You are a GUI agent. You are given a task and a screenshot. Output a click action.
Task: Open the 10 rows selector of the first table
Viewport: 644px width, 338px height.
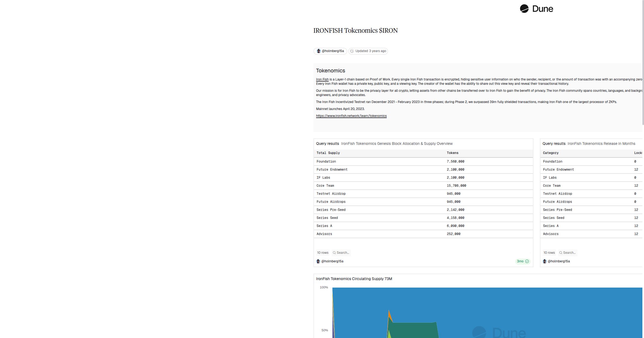click(323, 253)
